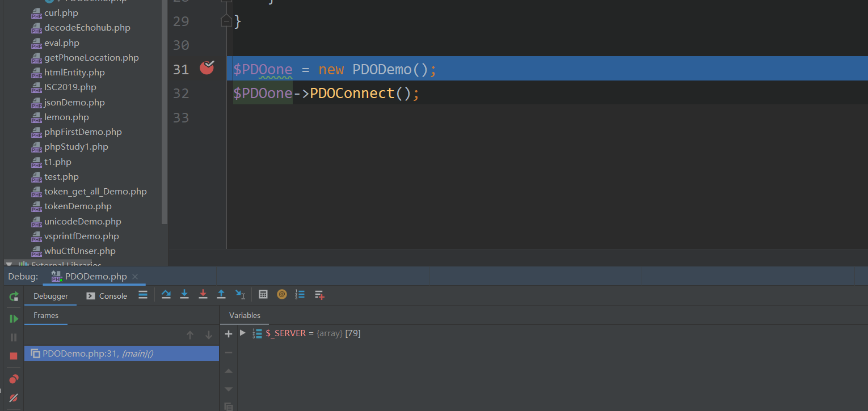Toggle breakpoint on line 31

pyautogui.click(x=207, y=68)
